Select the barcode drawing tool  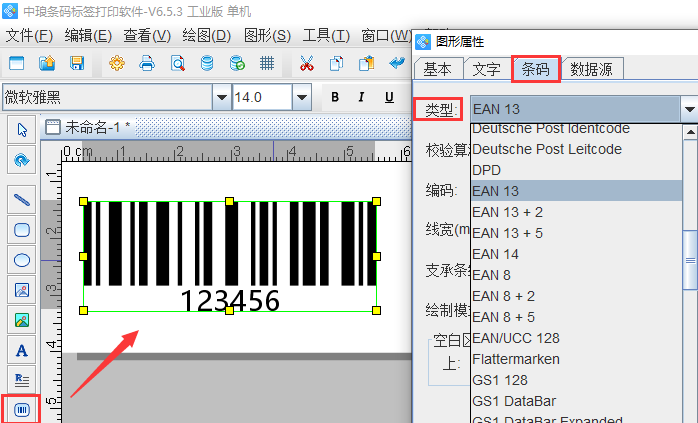coord(21,409)
